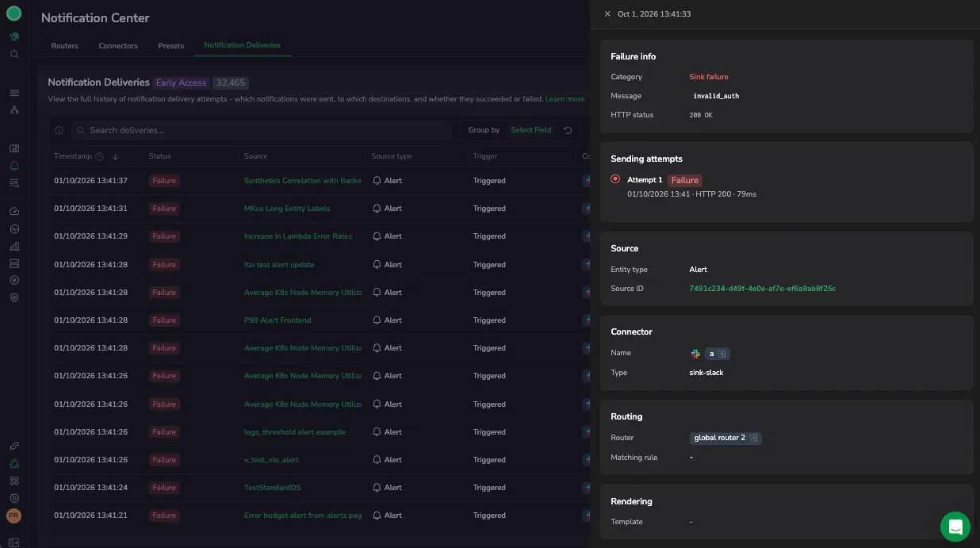Open the gauge dashboard icon in the sidebar
The image size is (980, 548).
(14, 212)
